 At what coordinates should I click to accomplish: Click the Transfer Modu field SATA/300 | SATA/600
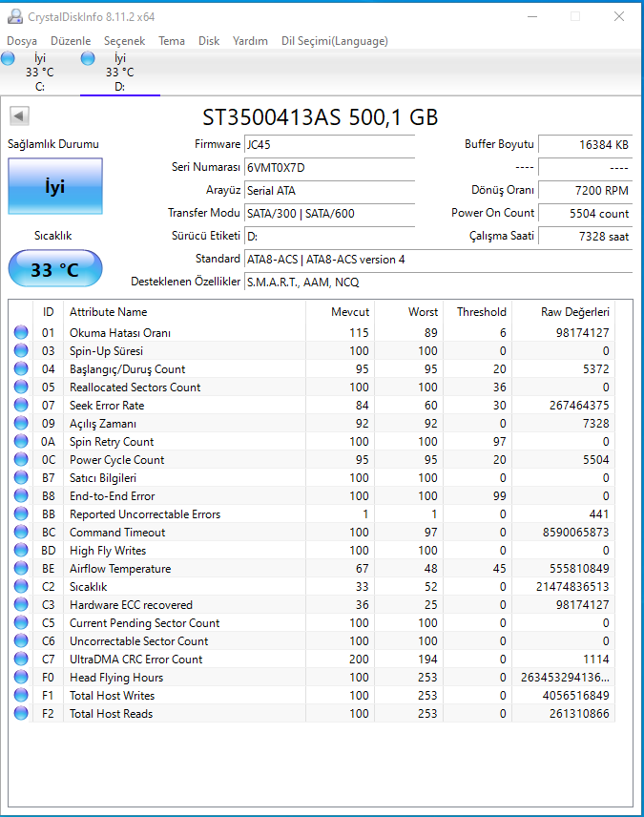click(x=329, y=214)
